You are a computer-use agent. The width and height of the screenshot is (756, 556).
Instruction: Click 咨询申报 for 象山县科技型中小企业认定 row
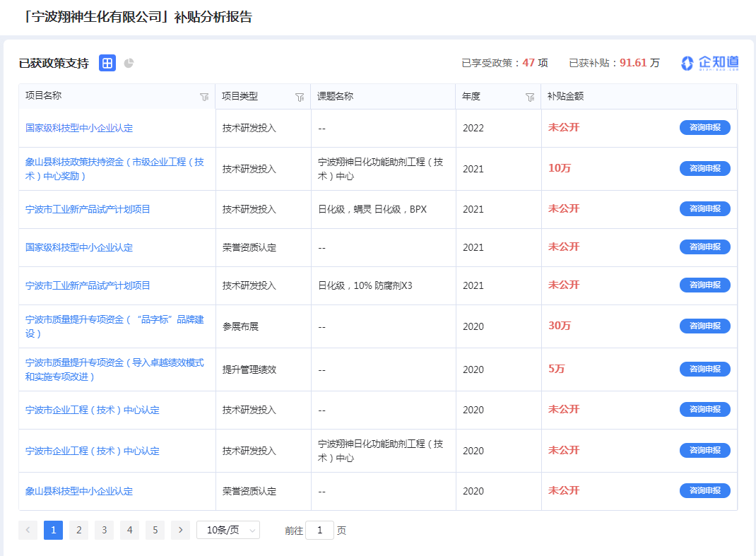pyautogui.click(x=705, y=490)
